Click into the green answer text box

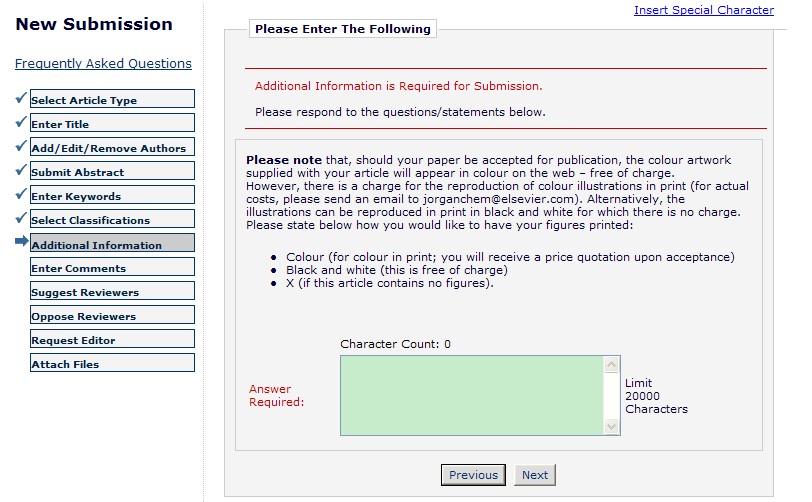pyautogui.click(x=472, y=395)
